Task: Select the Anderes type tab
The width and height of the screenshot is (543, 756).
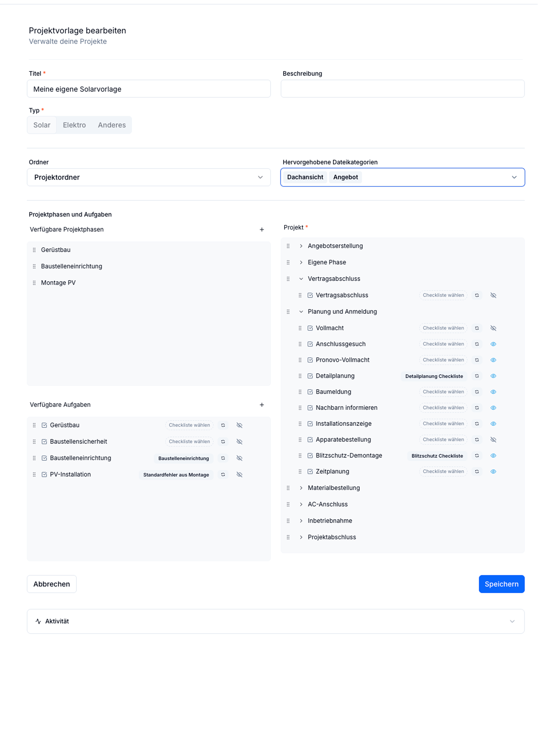Action: click(x=112, y=125)
